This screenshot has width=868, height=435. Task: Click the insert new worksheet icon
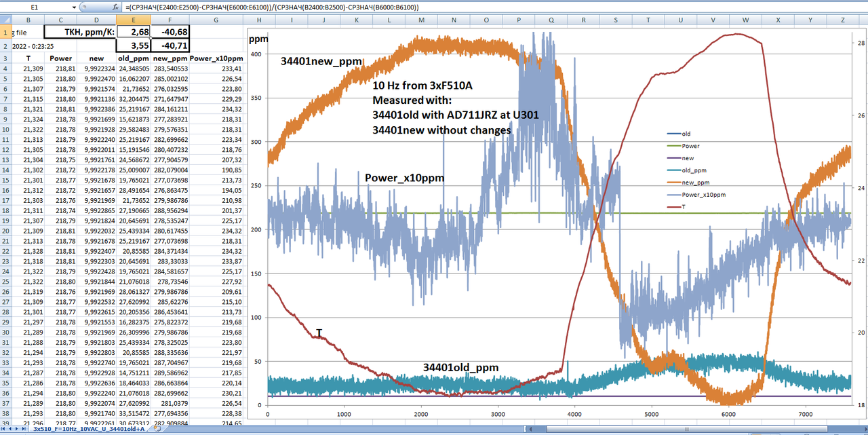[157, 430]
